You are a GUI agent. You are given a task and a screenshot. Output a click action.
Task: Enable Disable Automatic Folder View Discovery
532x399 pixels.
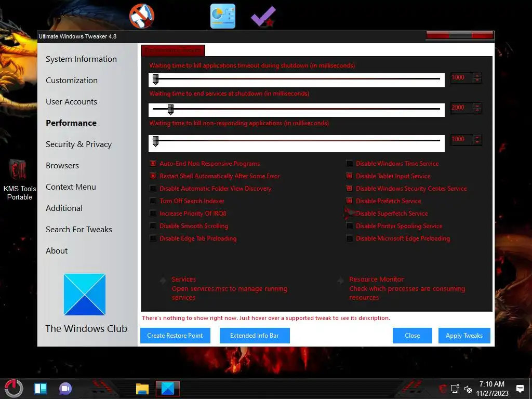pyautogui.click(x=153, y=188)
